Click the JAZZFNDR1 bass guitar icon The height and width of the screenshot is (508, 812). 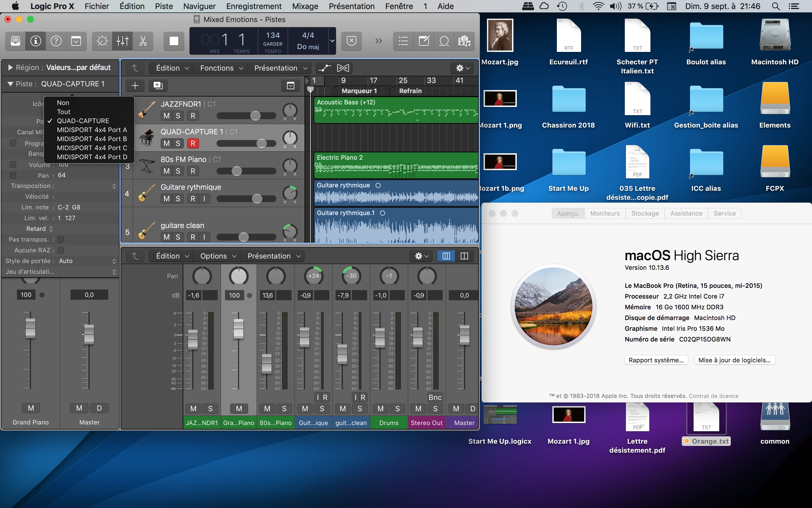click(147, 110)
